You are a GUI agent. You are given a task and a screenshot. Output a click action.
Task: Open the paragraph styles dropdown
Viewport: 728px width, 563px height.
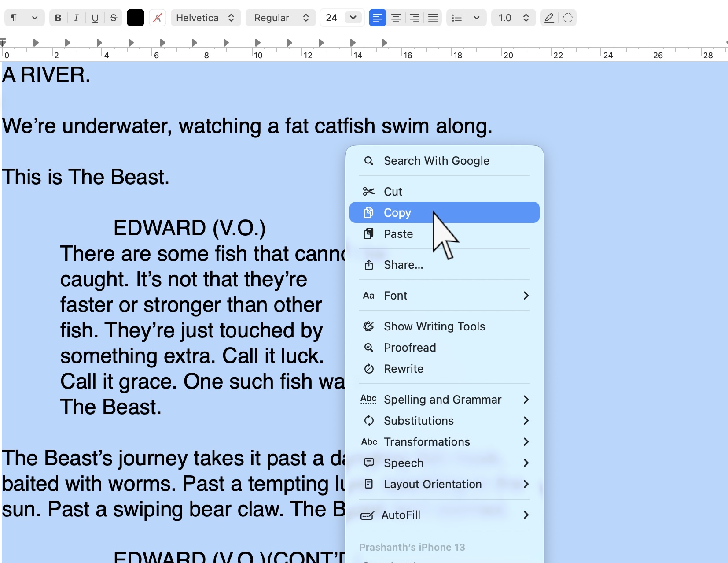click(24, 18)
